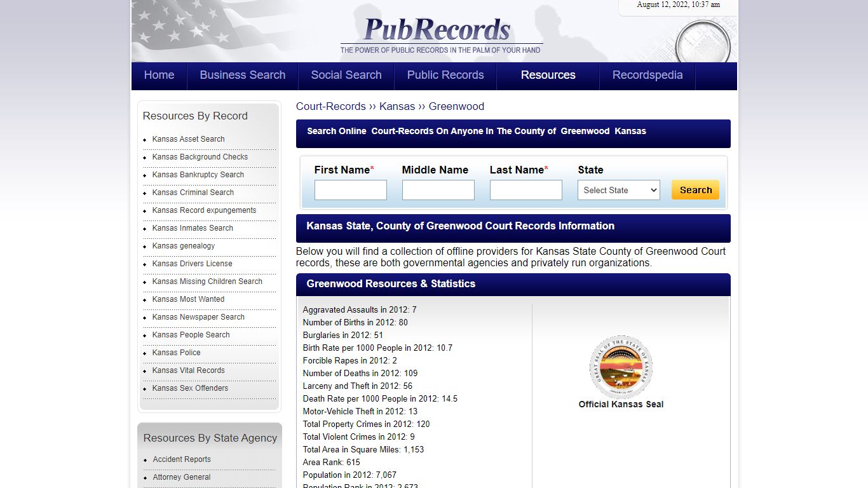Click 'Total Violent Crimes in 2012: 9' text
The height and width of the screenshot is (488, 868).
pyautogui.click(x=359, y=437)
